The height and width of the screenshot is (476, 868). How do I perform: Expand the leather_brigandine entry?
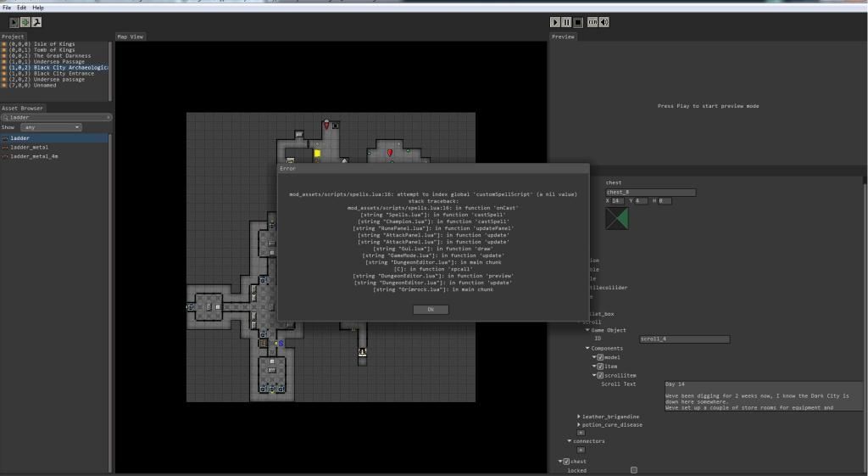click(x=579, y=417)
